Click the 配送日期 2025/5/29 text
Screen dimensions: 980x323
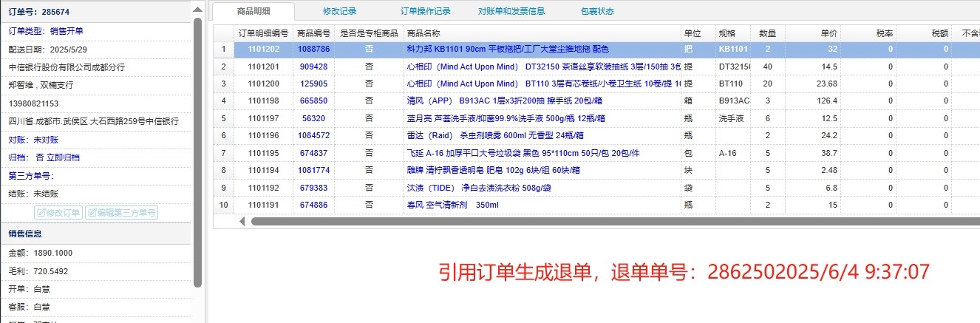pyautogui.click(x=47, y=49)
